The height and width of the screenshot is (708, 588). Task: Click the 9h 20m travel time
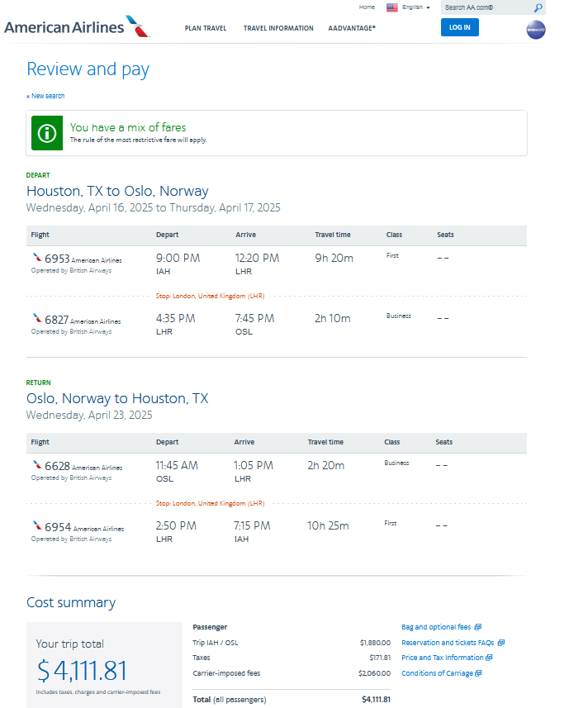click(334, 258)
